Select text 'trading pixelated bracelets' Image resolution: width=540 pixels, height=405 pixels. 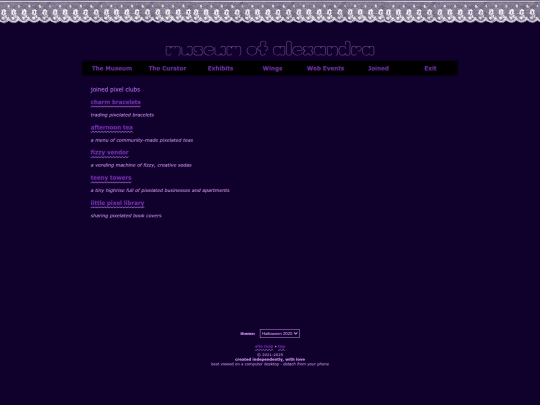tap(122, 115)
